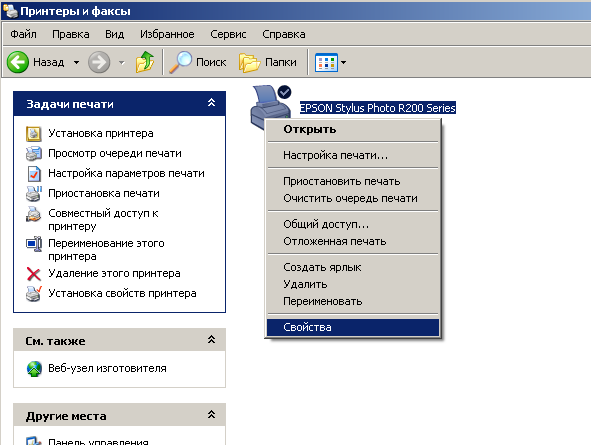The image size is (591, 445).
Task: Open the Файл menu
Action: click(23, 34)
